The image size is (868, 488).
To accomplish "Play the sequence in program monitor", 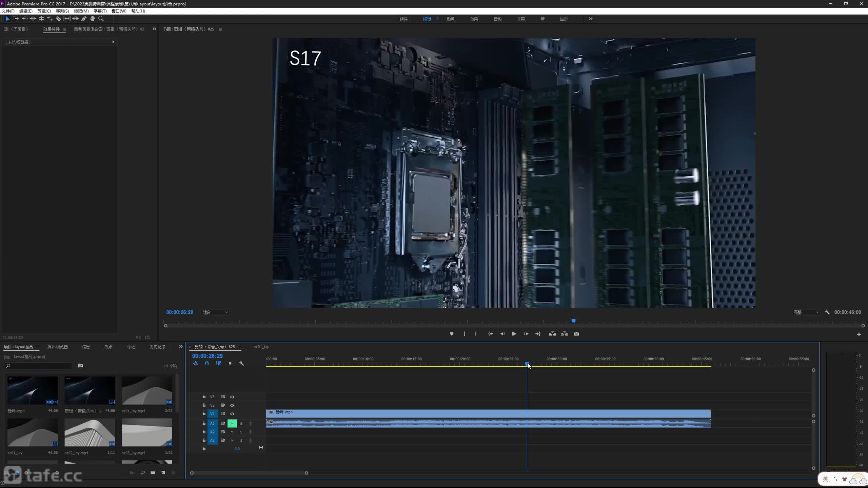I will pyautogui.click(x=514, y=334).
